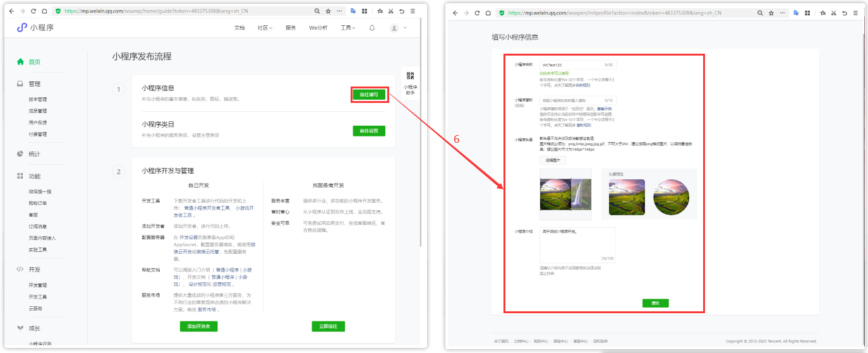This screenshot has height=353, width=868.
Task: Open 云服务 in the sidebar
Action: 35,308
